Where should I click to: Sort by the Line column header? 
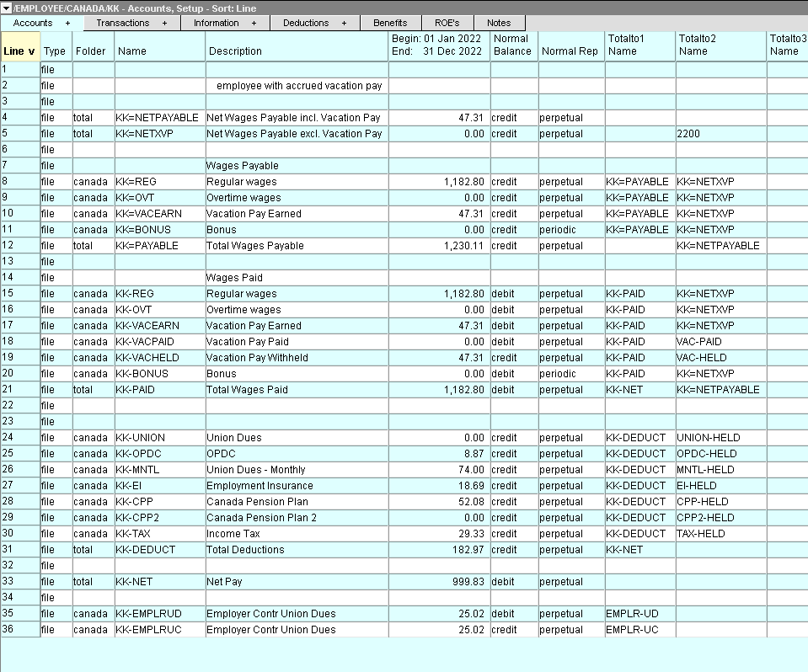coord(19,51)
